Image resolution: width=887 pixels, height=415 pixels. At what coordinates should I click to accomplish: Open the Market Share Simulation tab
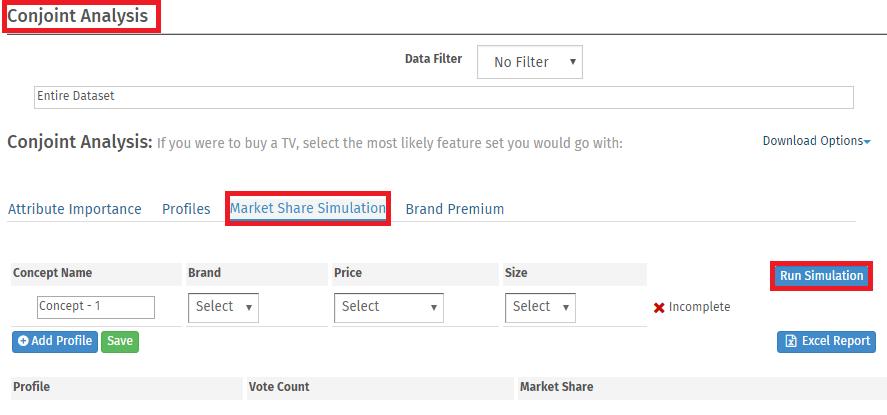pos(308,208)
